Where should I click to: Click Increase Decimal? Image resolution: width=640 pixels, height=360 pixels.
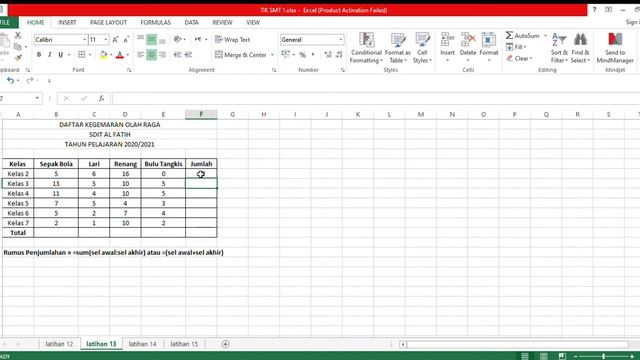(328, 55)
